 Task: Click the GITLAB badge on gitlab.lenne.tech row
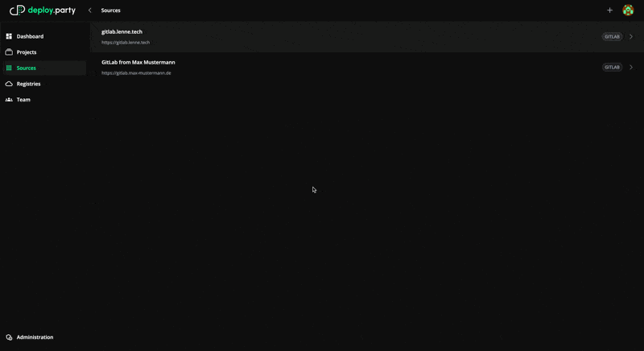click(612, 36)
